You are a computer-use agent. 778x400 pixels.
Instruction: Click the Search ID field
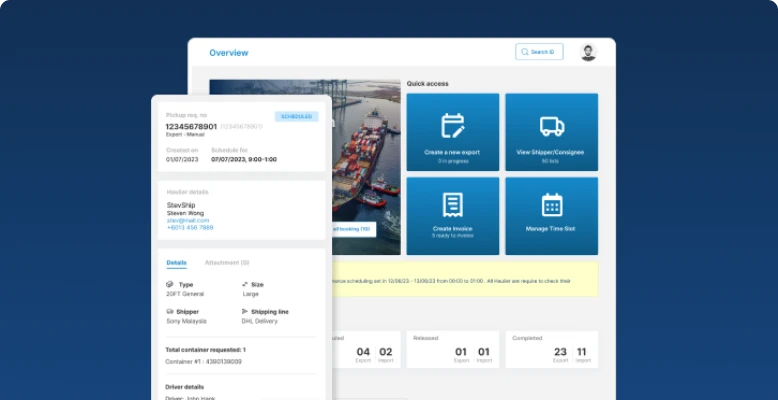(539, 52)
